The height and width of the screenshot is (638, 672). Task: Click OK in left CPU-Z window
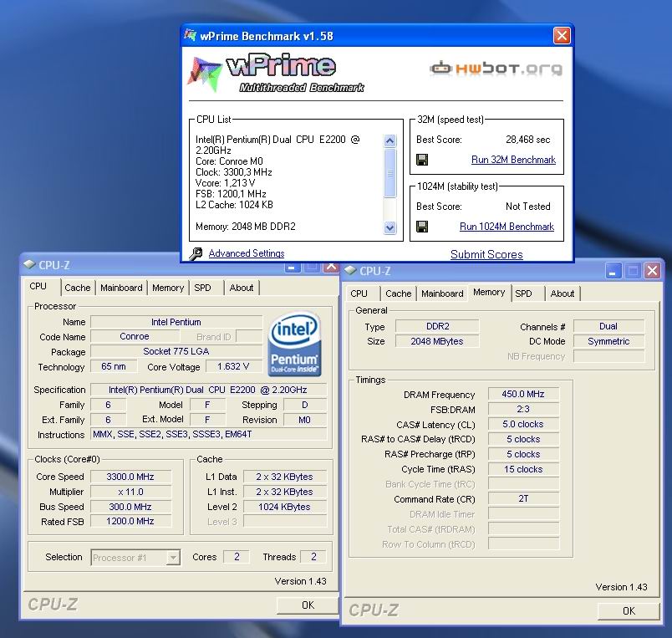(x=308, y=605)
